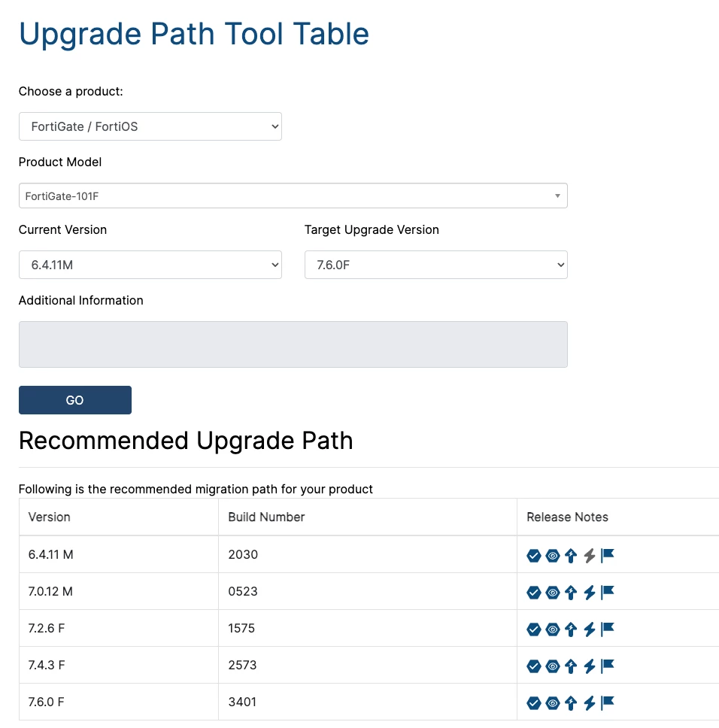Image resolution: width=719 pixels, height=728 pixels.
Task: Click the hexagon eye icon for 7.2.6 F
Action: (x=552, y=629)
